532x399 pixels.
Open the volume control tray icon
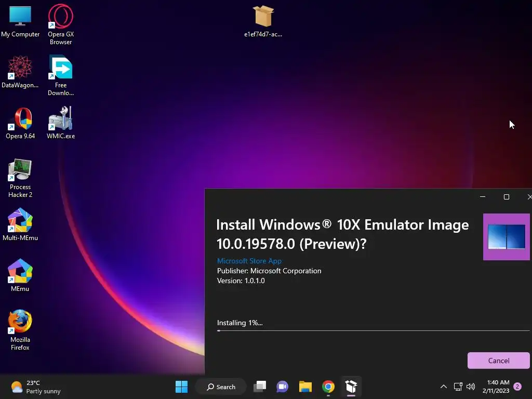click(471, 387)
